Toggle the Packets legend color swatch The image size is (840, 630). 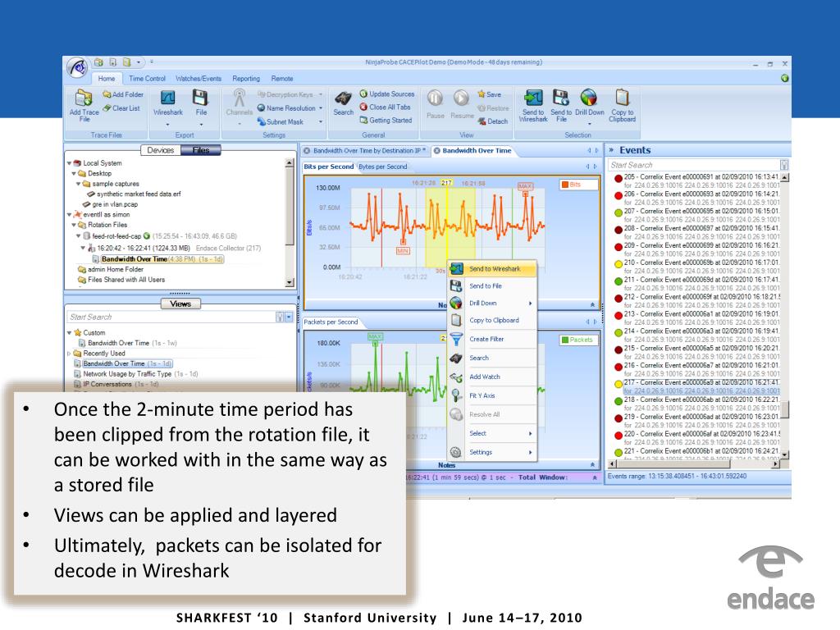tap(564, 340)
